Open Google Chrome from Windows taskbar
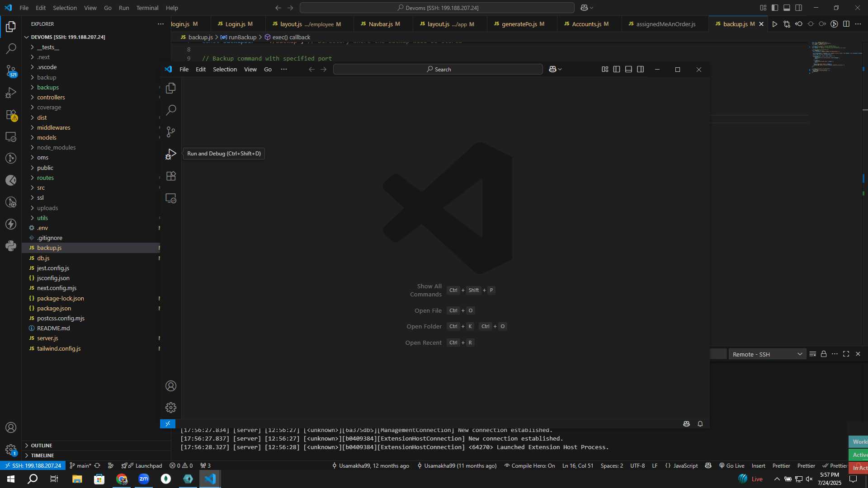The width and height of the screenshot is (868, 488). pyautogui.click(x=122, y=479)
